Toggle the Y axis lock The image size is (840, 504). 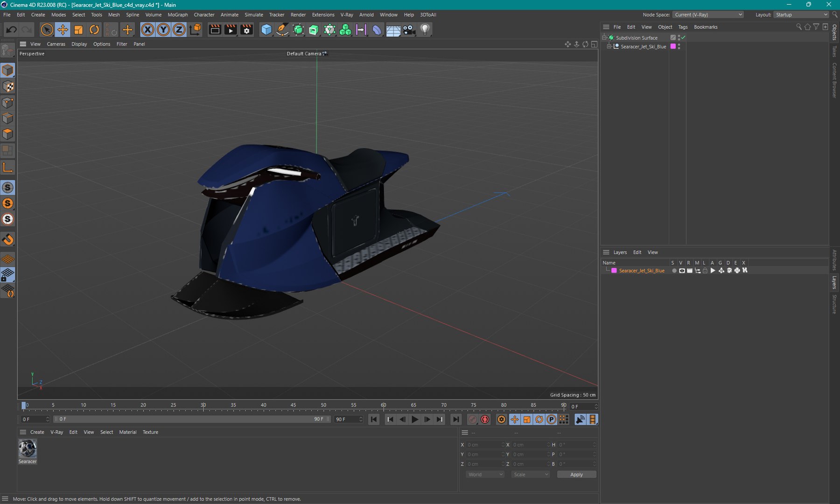point(163,30)
